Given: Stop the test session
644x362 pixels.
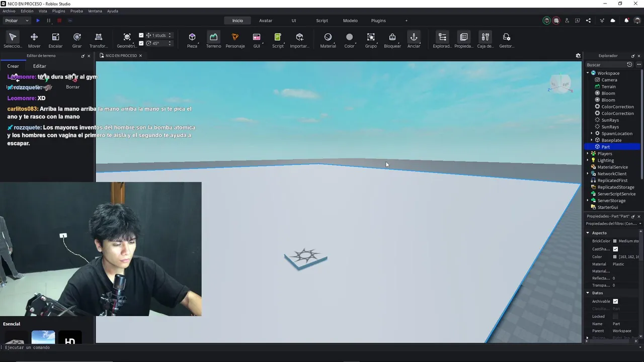Looking at the screenshot, I should 59,21.
